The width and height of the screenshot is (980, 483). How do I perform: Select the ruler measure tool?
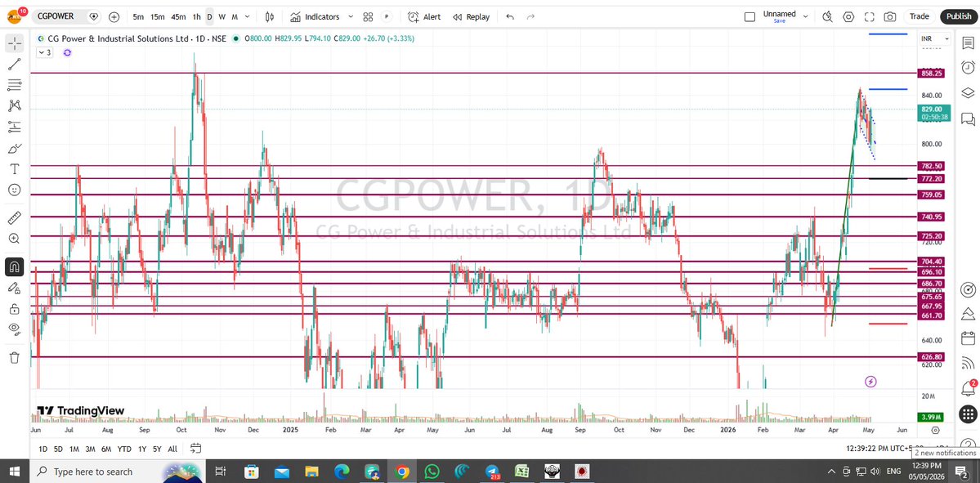(15, 217)
